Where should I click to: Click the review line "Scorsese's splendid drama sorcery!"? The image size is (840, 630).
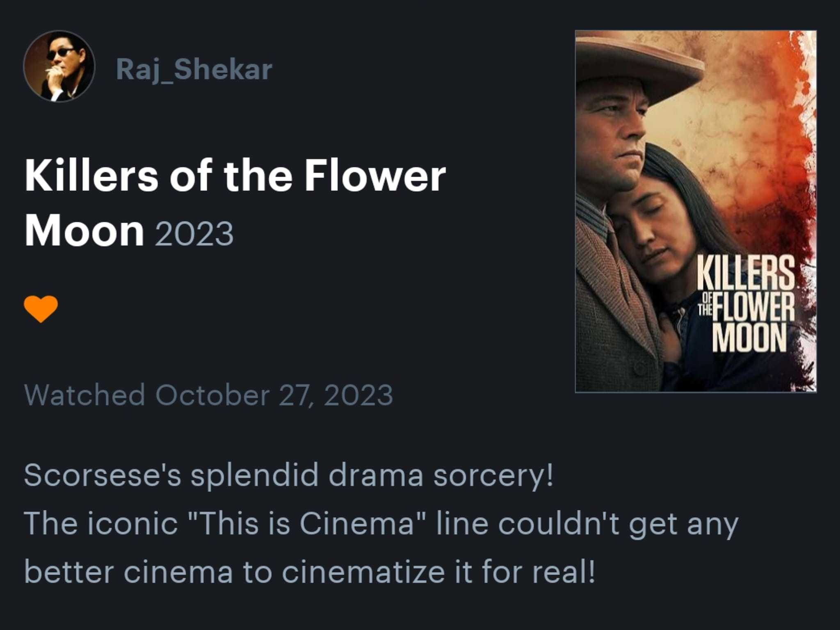pos(288,475)
